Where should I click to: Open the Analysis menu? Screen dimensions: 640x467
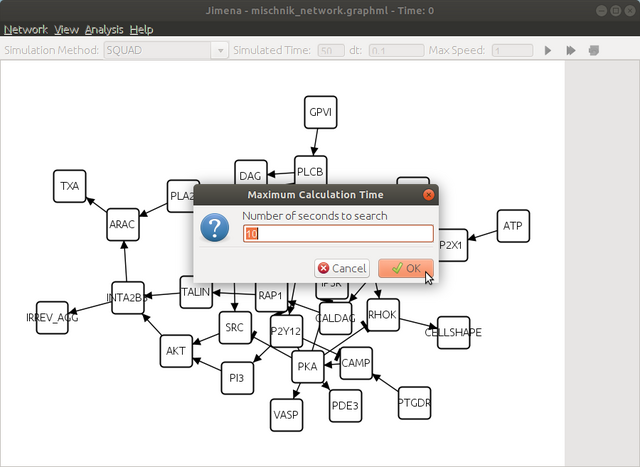104,30
